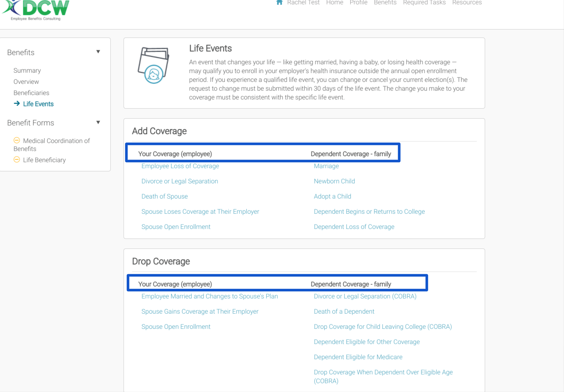Screen dimensions: 564x392
Task: Select Dependent Eligible for Medicare
Action: tap(358, 357)
